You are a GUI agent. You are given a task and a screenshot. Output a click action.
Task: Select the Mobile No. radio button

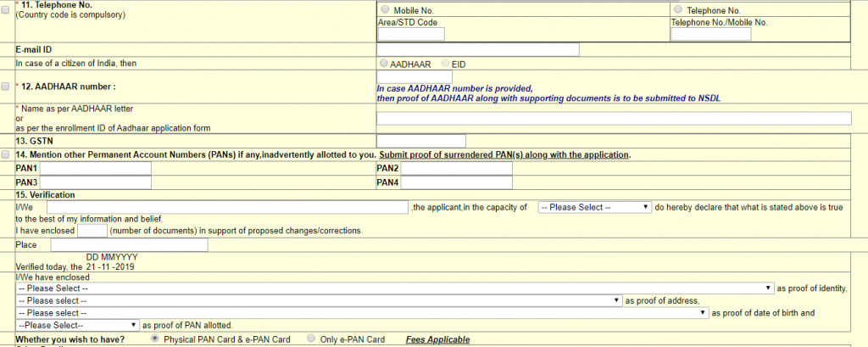(x=385, y=9)
